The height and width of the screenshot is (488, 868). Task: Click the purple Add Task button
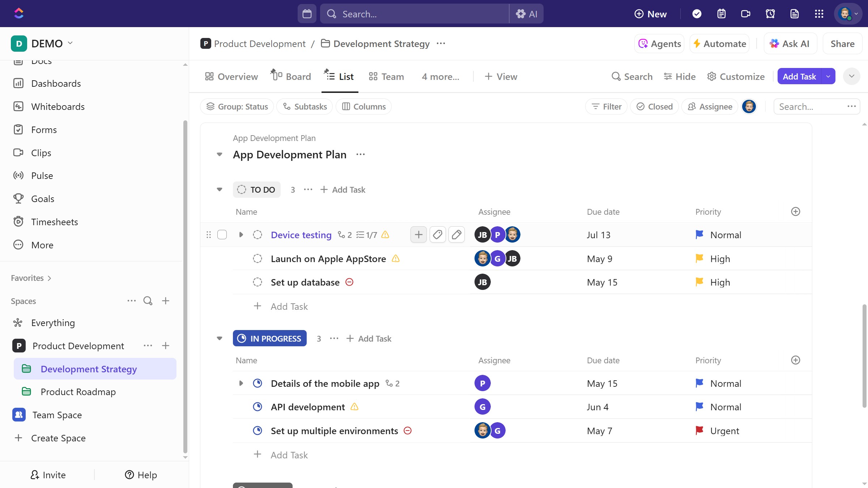799,76
